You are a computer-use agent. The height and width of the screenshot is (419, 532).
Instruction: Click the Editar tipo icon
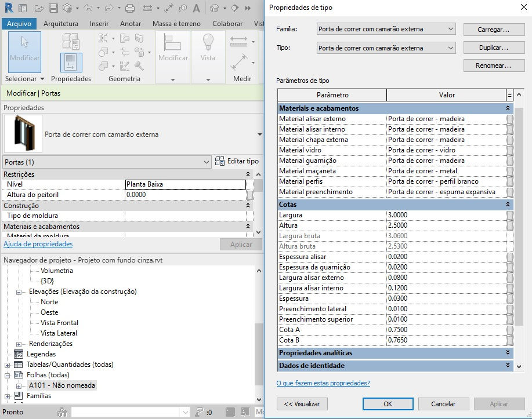219,161
